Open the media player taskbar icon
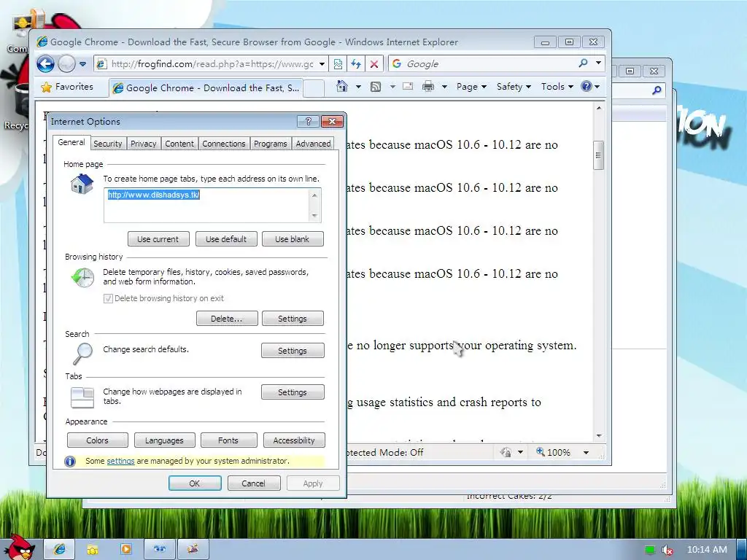Image resolution: width=747 pixels, height=560 pixels. point(126,549)
